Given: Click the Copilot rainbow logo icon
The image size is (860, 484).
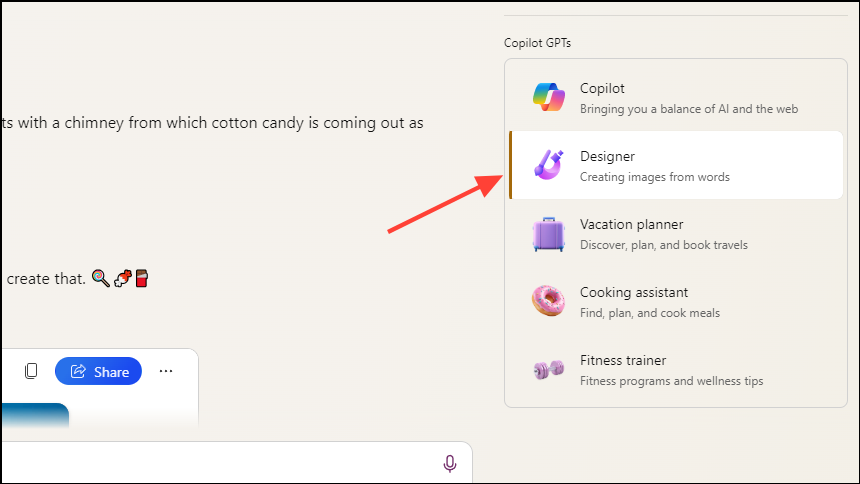Looking at the screenshot, I should (x=548, y=97).
